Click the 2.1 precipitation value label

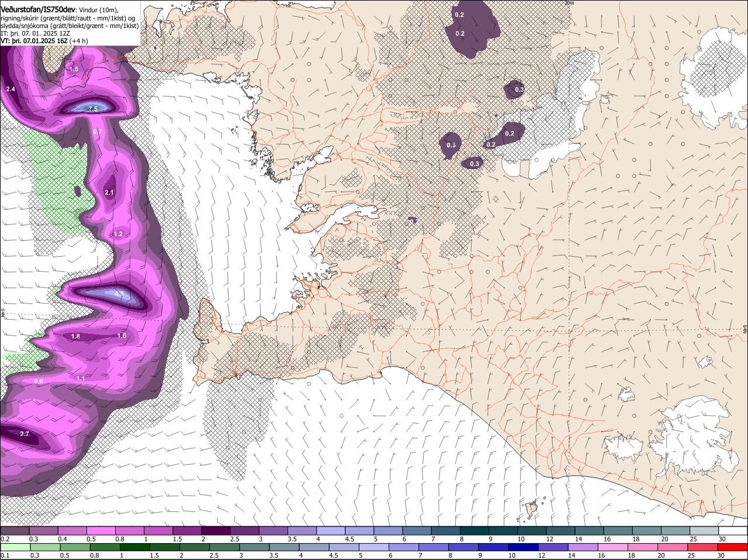pyautogui.click(x=109, y=192)
